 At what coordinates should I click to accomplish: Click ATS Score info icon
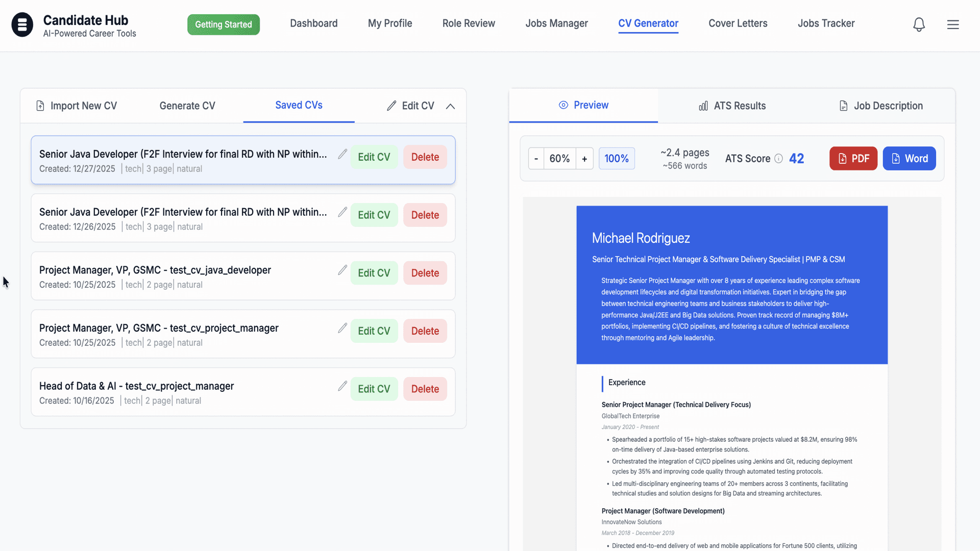[x=778, y=159]
